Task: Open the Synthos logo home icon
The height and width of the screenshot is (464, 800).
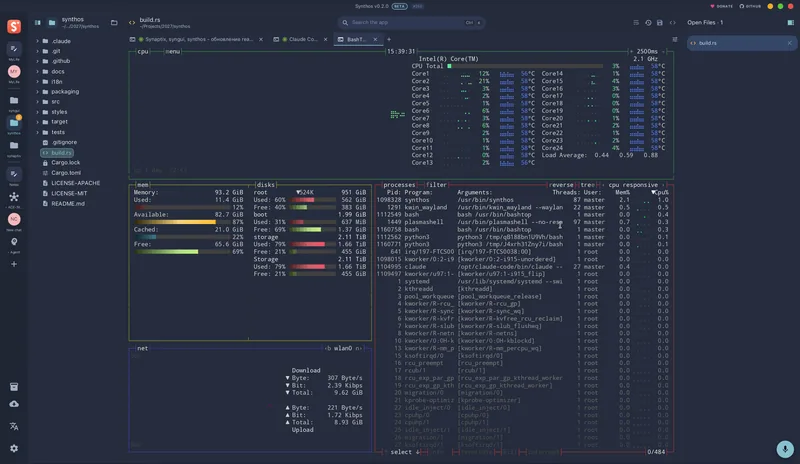Action: point(14,26)
